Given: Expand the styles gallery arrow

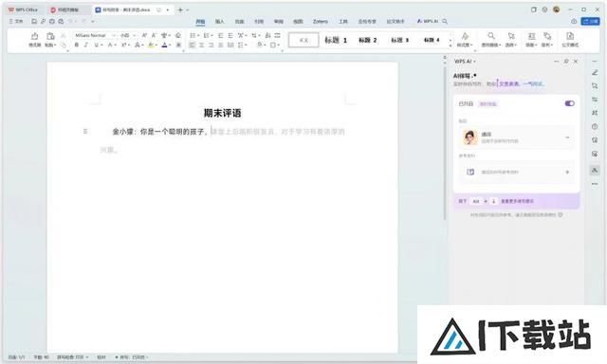Looking at the screenshot, I should click(x=451, y=45).
